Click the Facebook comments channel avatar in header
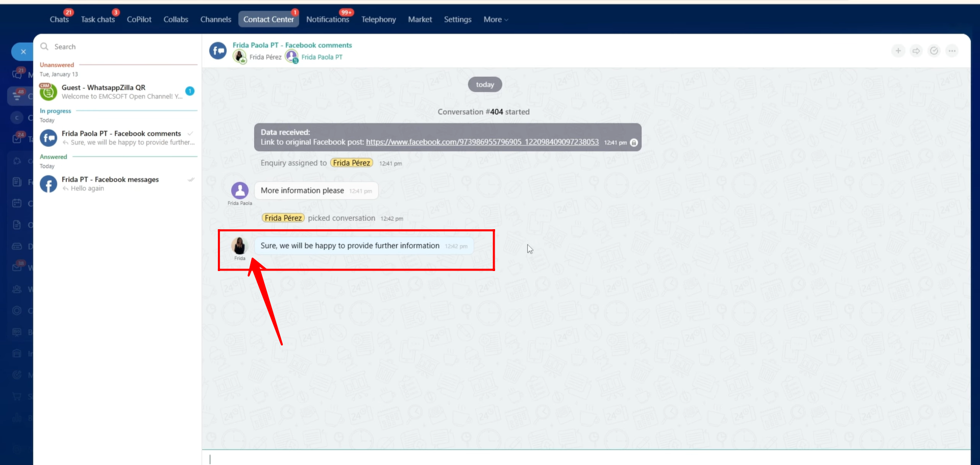This screenshot has height=465, width=980. point(218,51)
